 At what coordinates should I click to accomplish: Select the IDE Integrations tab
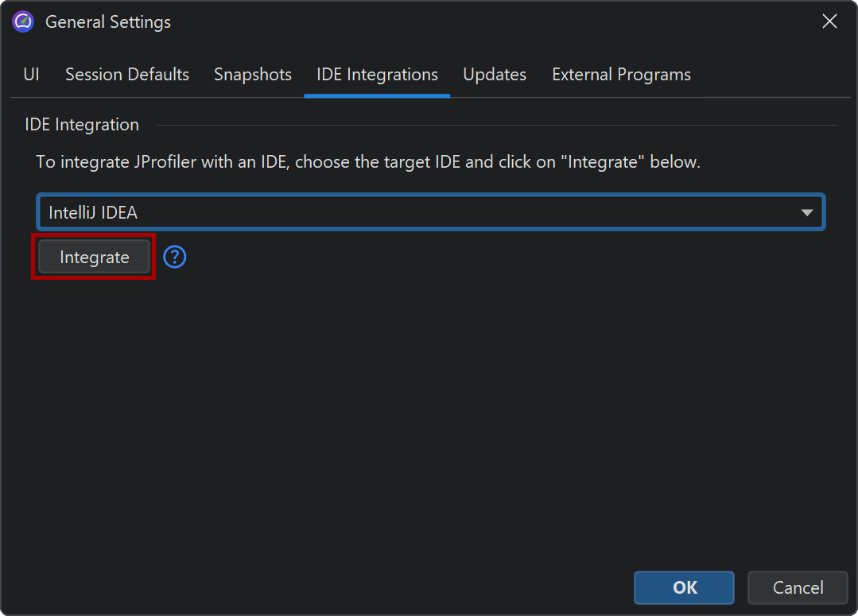click(377, 75)
